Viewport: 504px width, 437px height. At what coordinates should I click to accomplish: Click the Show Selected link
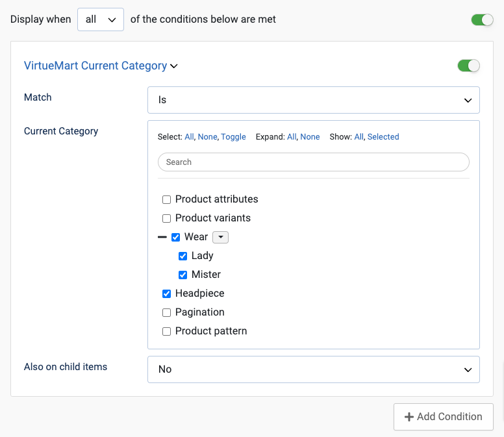click(383, 137)
